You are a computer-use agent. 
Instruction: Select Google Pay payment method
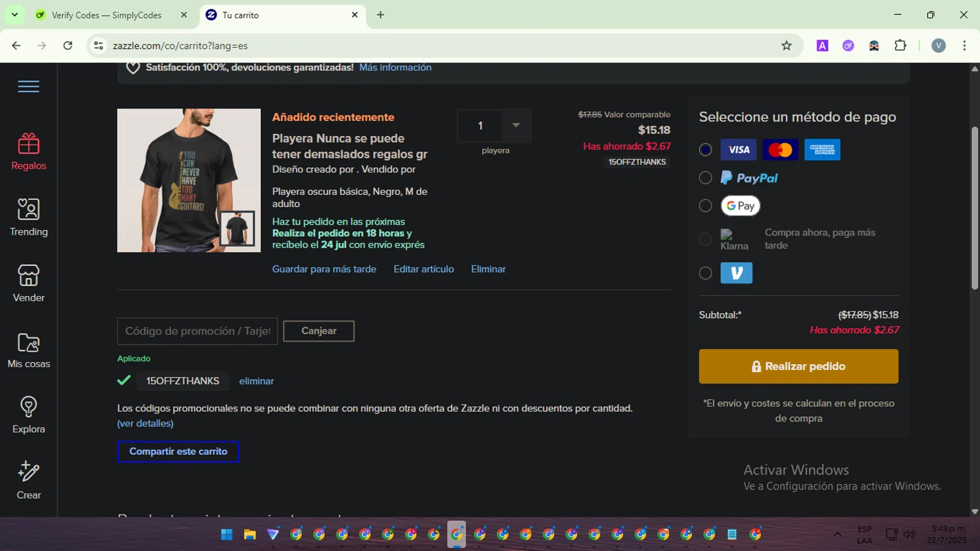[x=706, y=206]
